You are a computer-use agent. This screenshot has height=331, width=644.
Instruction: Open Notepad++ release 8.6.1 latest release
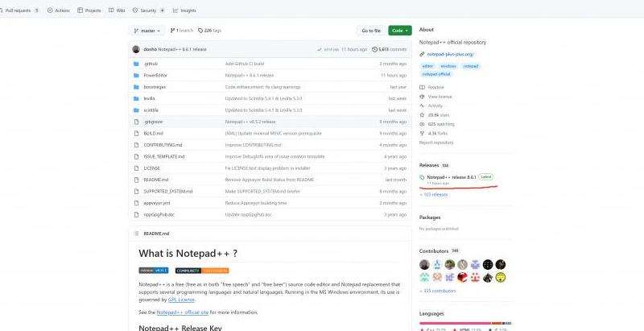click(451, 176)
